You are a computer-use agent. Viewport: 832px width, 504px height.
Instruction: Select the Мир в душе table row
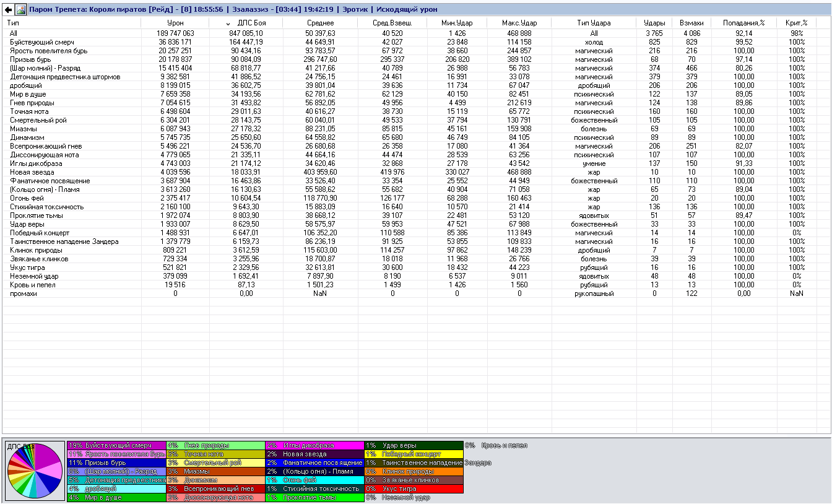point(416,94)
